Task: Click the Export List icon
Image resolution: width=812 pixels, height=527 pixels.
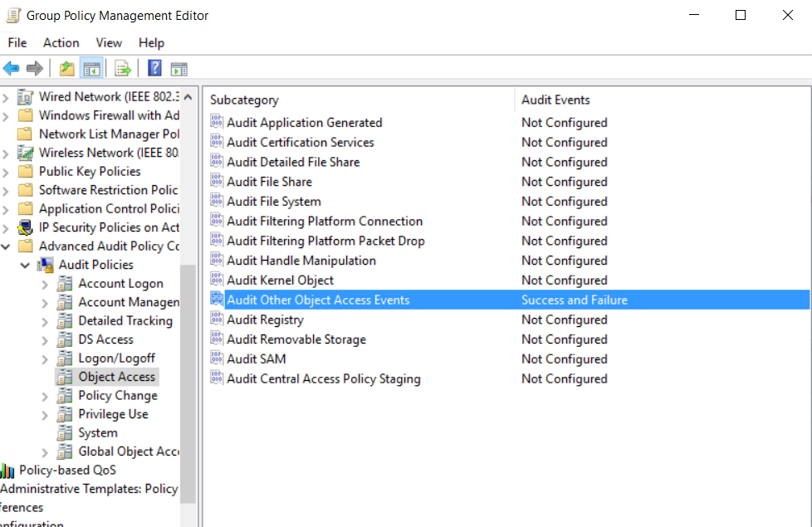Action: click(x=121, y=67)
